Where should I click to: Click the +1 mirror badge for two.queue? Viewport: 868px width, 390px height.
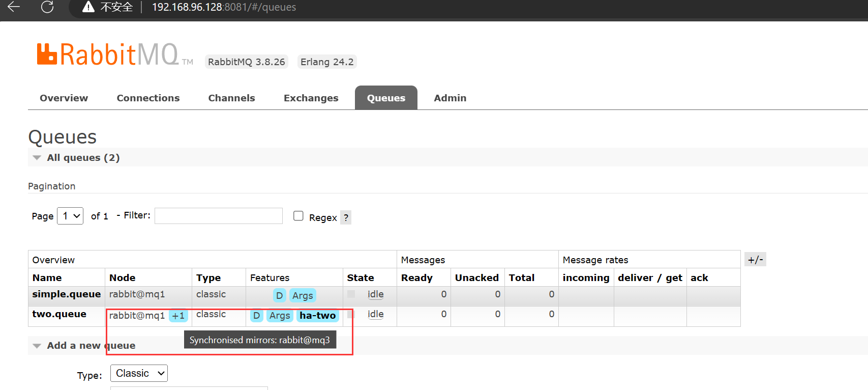[x=178, y=316]
